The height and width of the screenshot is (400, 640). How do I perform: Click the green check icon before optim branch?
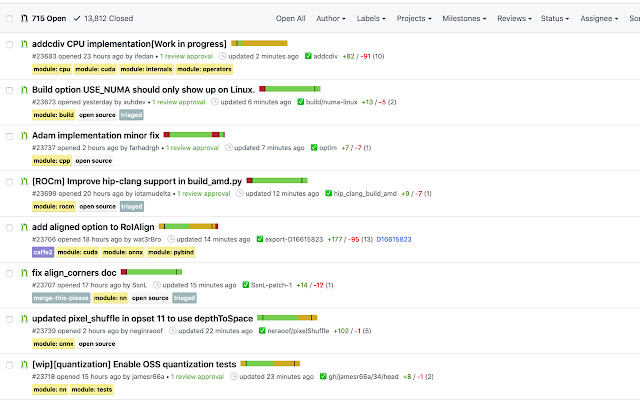pyautogui.click(x=314, y=147)
